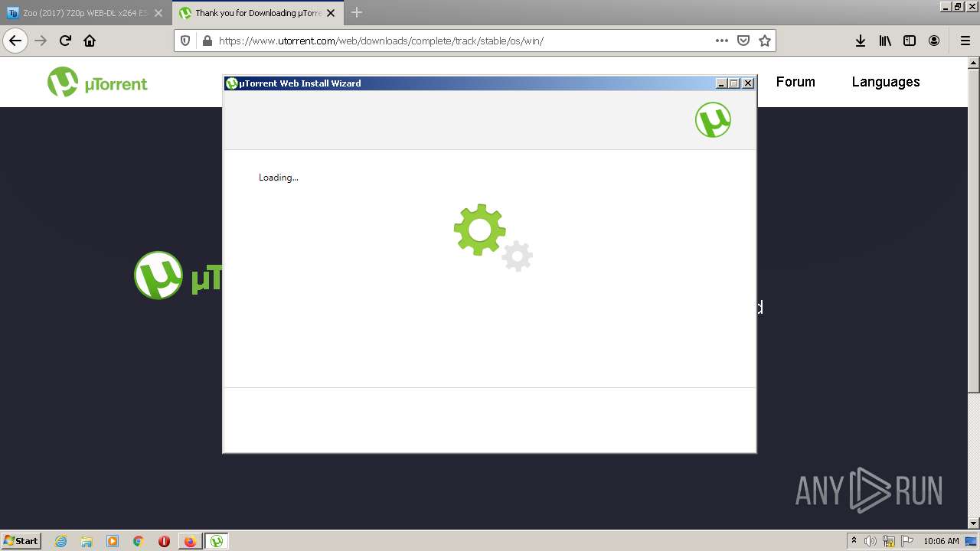The width and height of the screenshot is (980, 551).
Task: Minimize the µTorrent Web Install Wizard
Action: click(x=721, y=83)
